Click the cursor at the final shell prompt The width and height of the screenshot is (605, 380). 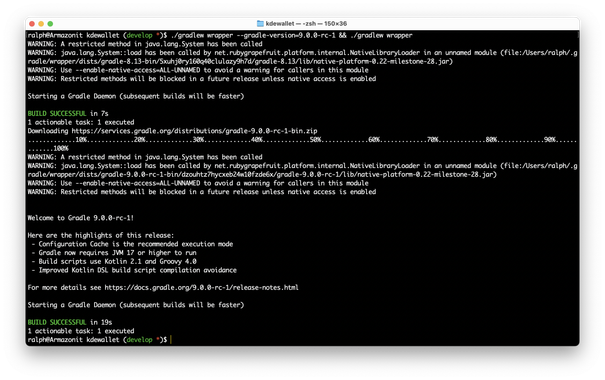point(171,339)
